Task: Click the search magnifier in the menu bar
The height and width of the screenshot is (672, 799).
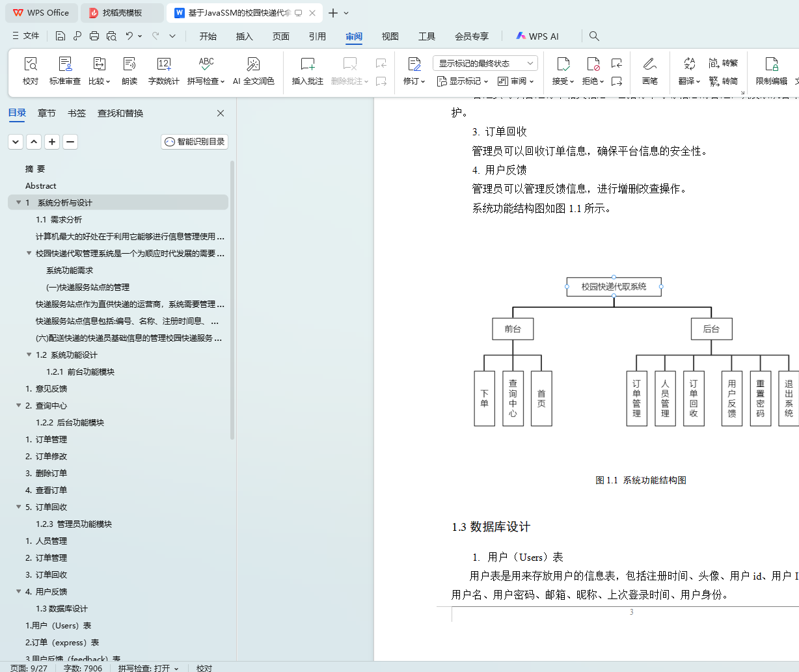Action: coord(594,36)
